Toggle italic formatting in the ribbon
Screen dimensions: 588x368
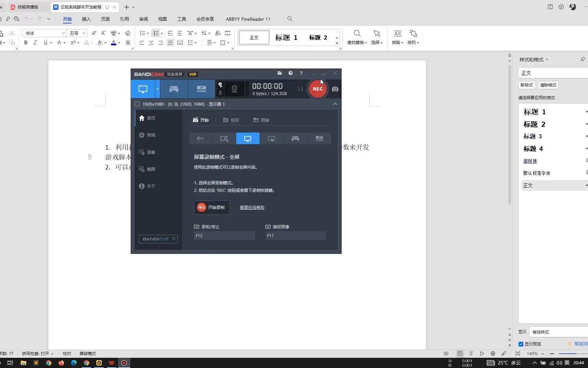pos(35,43)
